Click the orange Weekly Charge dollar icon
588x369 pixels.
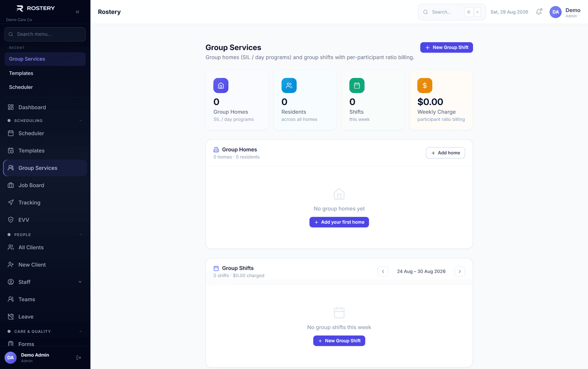click(x=425, y=85)
